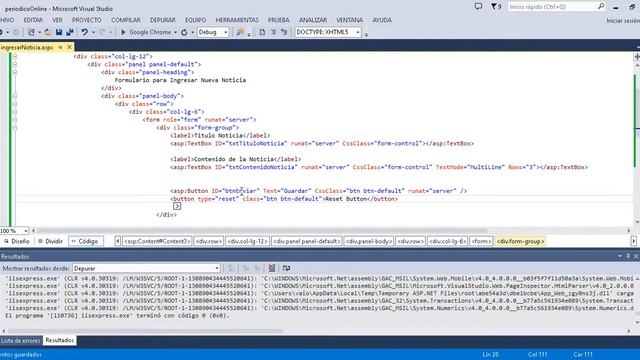
Task: Open the VENTANA menu
Action: pyautogui.click(x=349, y=20)
